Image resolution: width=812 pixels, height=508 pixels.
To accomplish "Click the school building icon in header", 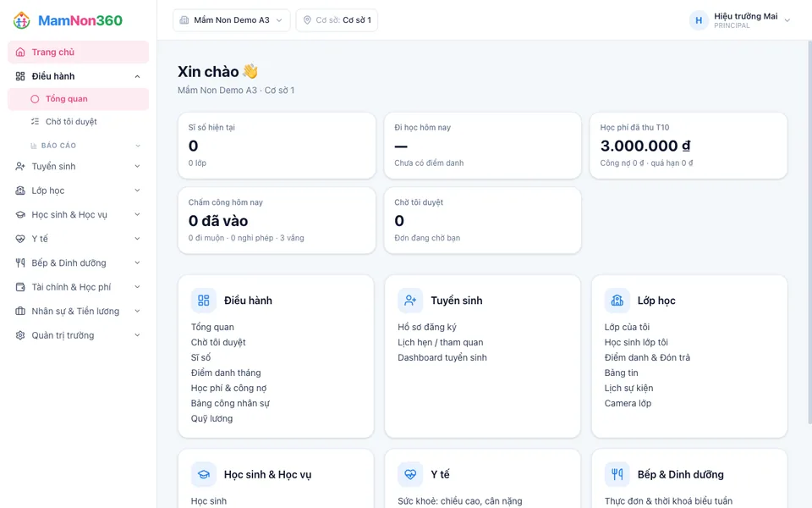I will click(184, 20).
